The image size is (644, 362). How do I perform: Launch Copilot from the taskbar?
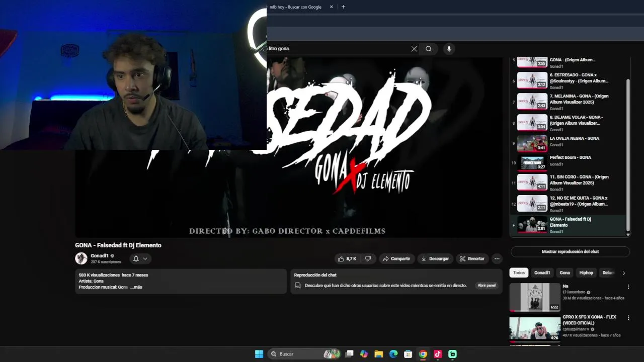(364, 354)
